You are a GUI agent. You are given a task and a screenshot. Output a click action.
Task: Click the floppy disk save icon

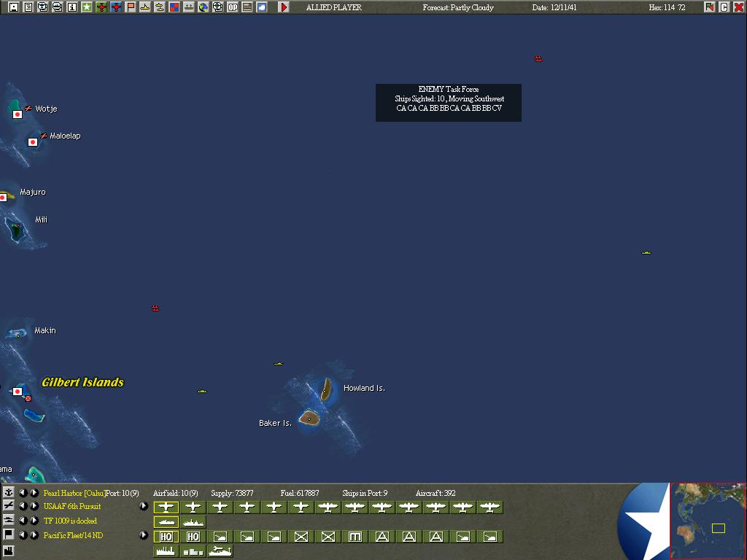14,7
